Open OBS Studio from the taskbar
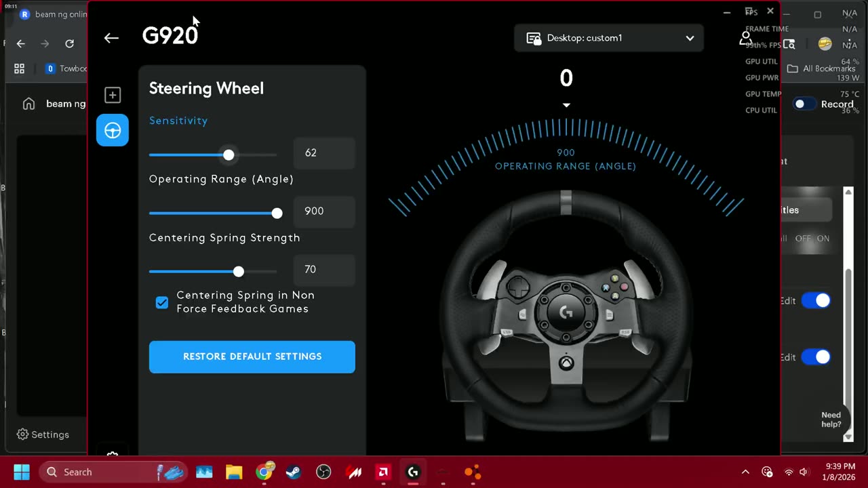868x488 pixels. coord(323,472)
